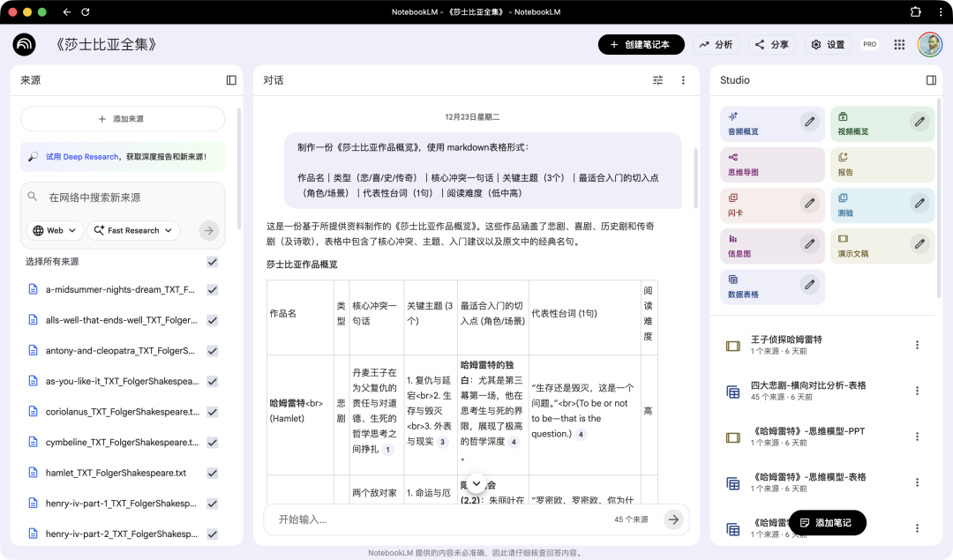
Task: Collapse the Studio panel
Action: point(931,80)
